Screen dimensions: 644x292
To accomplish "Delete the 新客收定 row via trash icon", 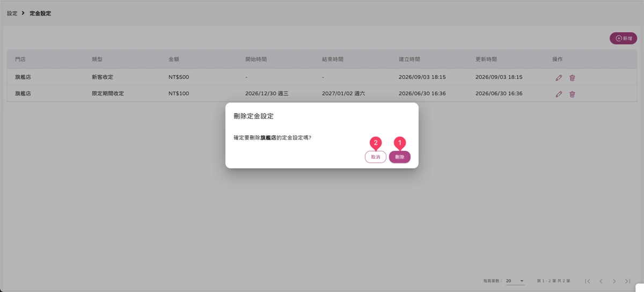I will tap(572, 77).
